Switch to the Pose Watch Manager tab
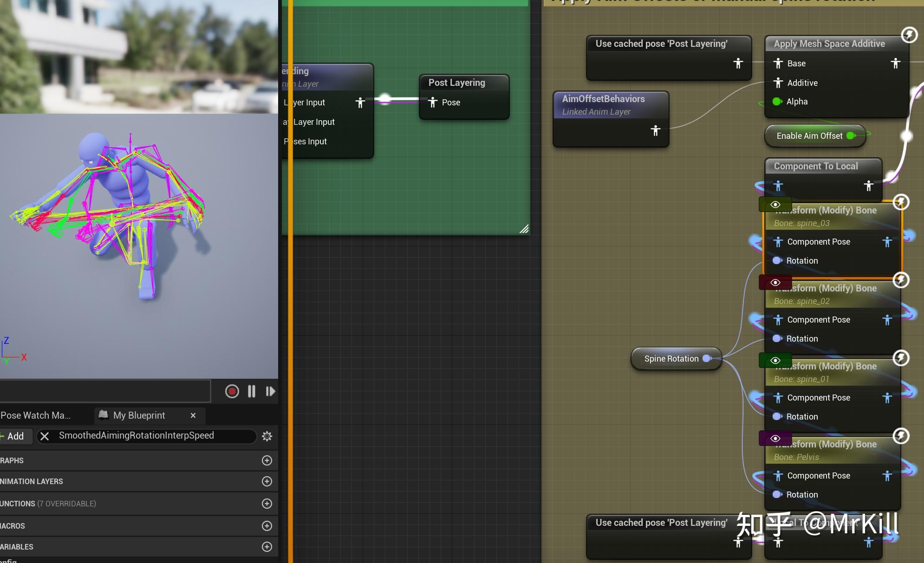924x563 pixels. click(x=35, y=415)
